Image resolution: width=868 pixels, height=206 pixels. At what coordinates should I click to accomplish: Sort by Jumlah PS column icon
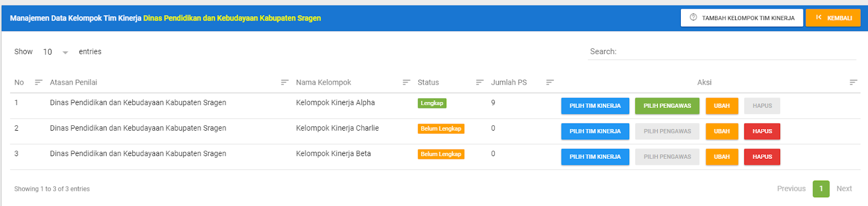click(x=550, y=82)
